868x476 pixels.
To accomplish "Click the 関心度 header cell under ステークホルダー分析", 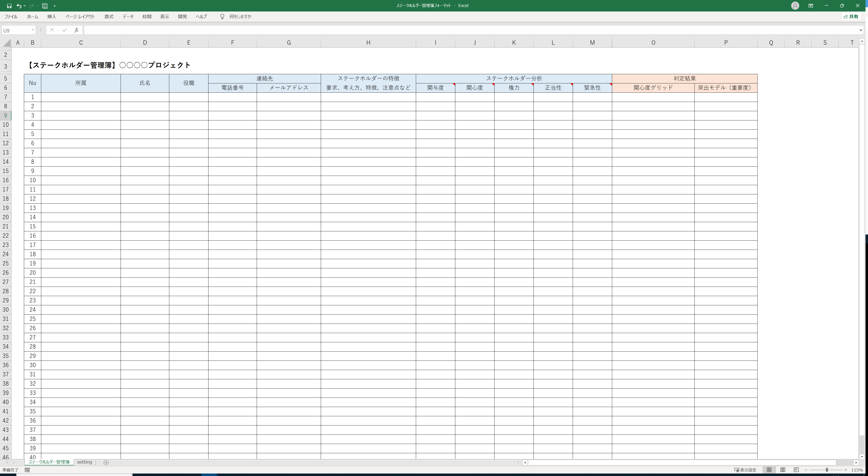I will tap(474, 88).
